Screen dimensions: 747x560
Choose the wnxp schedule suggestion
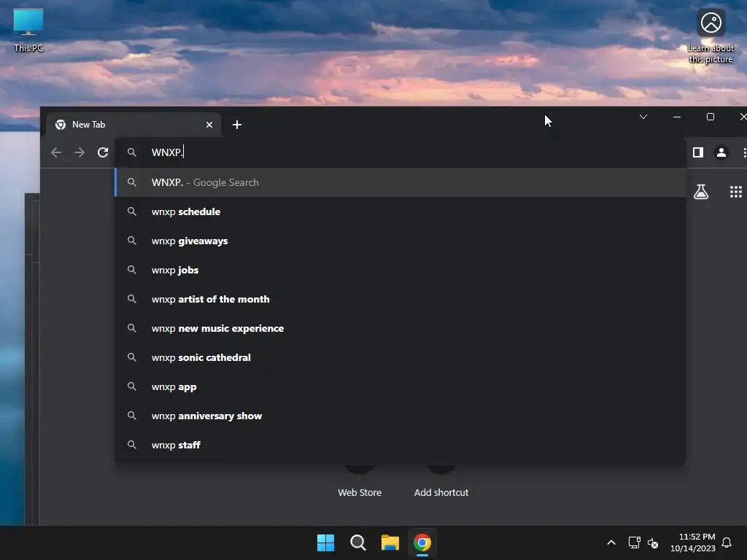(x=400, y=211)
